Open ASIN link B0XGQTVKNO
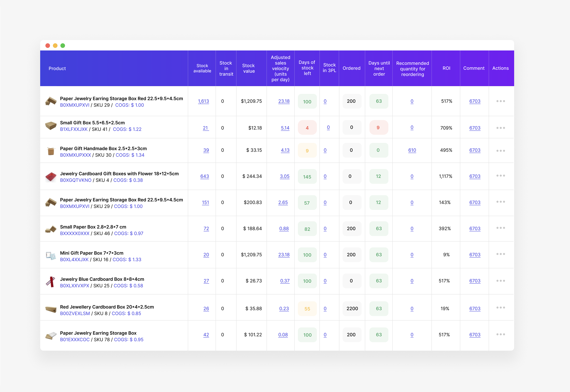This screenshot has width=570, height=392. (x=76, y=180)
